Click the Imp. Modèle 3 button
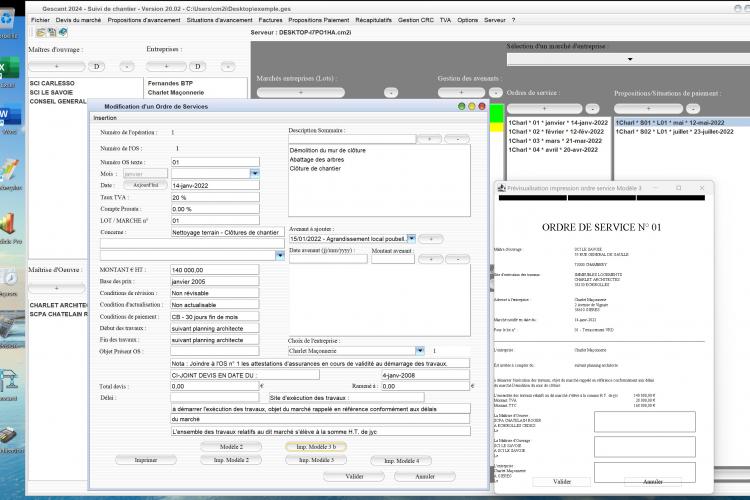The width and height of the screenshot is (750, 500). point(316,460)
